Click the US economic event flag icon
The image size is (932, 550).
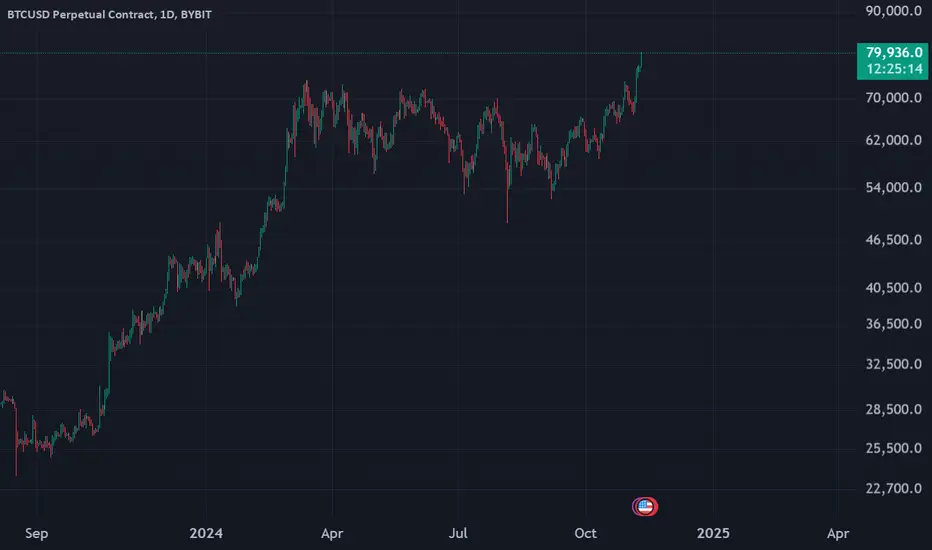pyautogui.click(x=646, y=507)
